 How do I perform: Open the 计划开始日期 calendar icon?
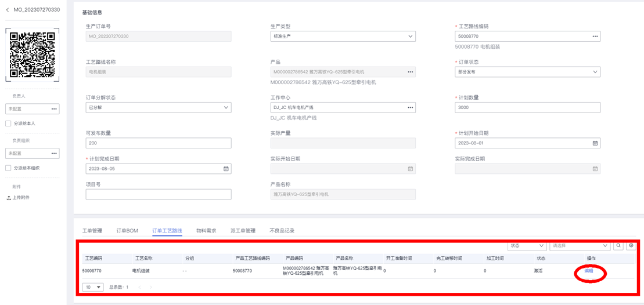click(x=595, y=143)
